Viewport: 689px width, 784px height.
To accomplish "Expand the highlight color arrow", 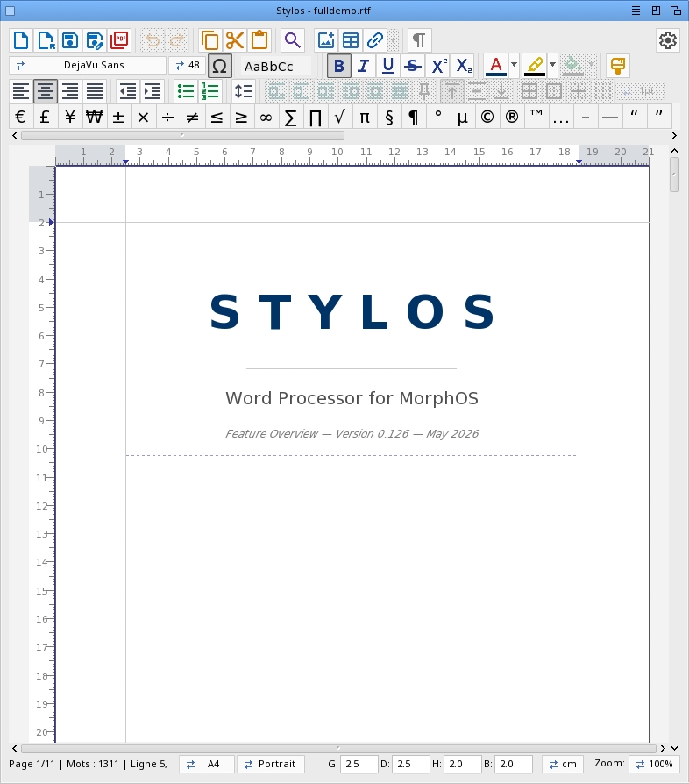I will pyautogui.click(x=552, y=65).
